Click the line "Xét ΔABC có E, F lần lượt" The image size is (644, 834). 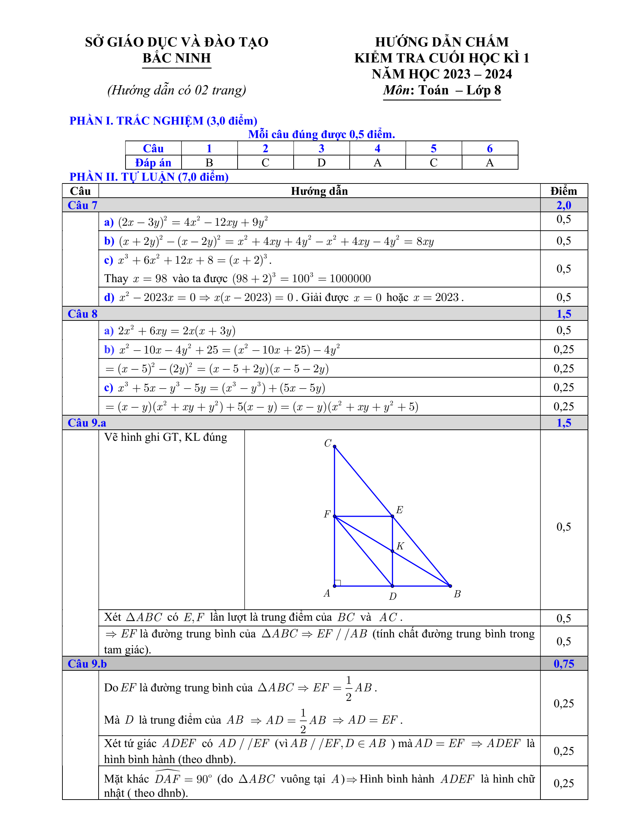(253, 618)
